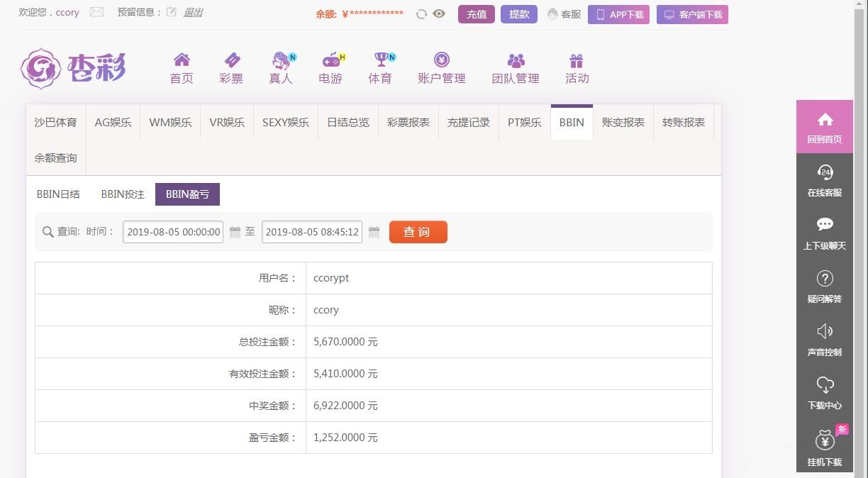The image size is (868, 478).
Task: Open end date calendar picker
Action: pyautogui.click(x=374, y=232)
